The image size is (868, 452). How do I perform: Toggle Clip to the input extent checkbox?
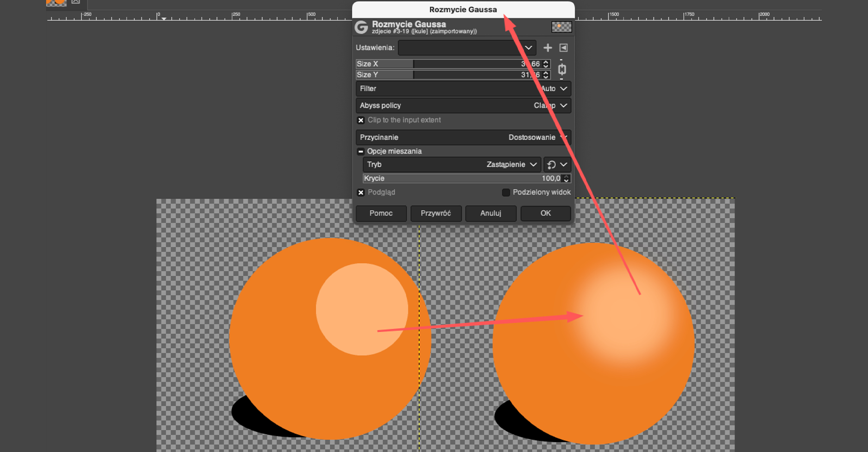(x=361, y=120)
